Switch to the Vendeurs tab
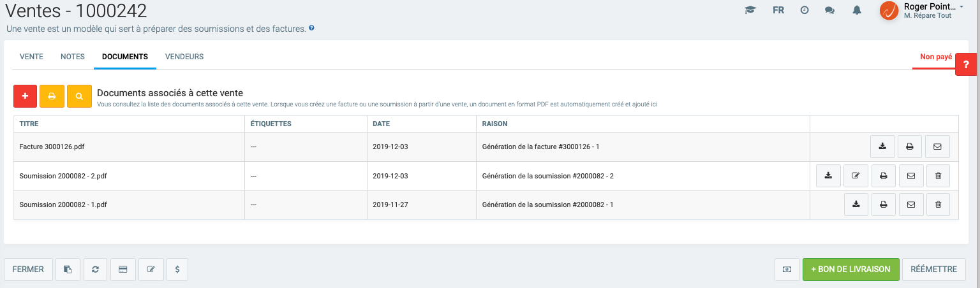 (x=184, y=57)
